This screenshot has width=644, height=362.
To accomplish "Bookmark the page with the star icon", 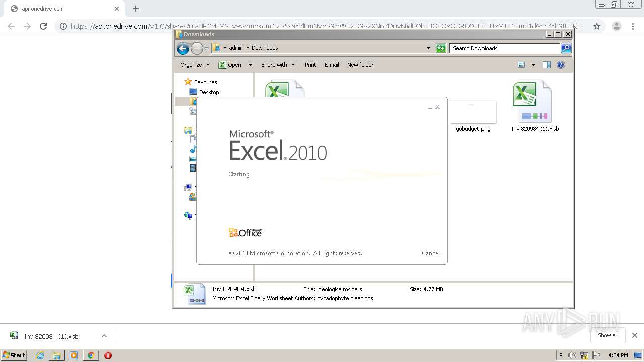I will [x=597, y=26].
